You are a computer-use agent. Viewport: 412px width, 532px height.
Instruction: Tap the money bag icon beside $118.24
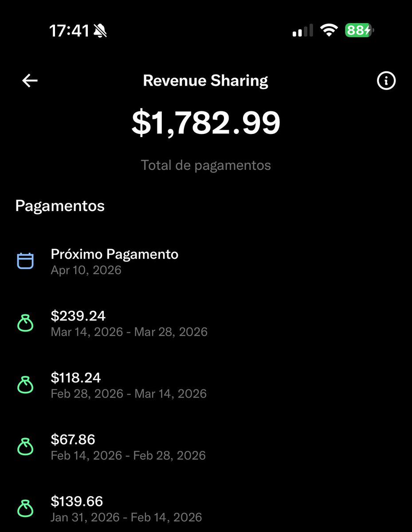(25, 385)
